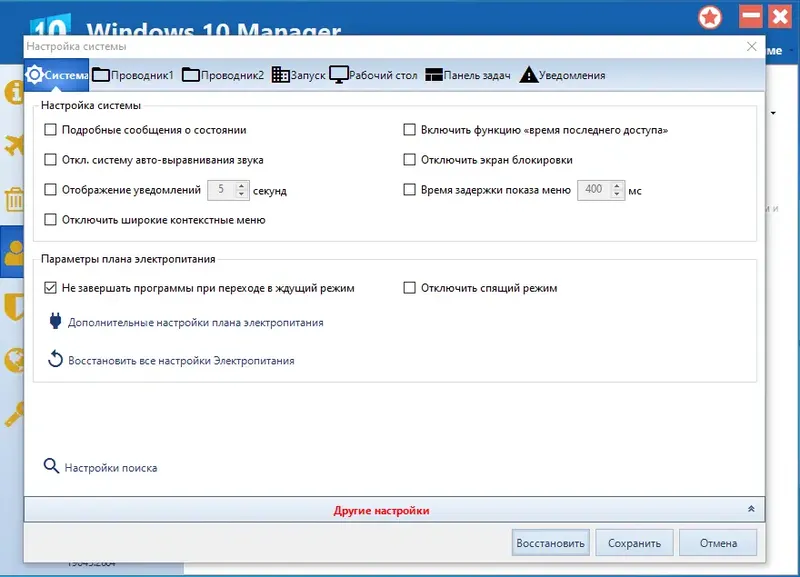This screenshot has height=577, width=800.
Task: Enable «время последнего доступа» checkbox
Action: pos(409,130)
